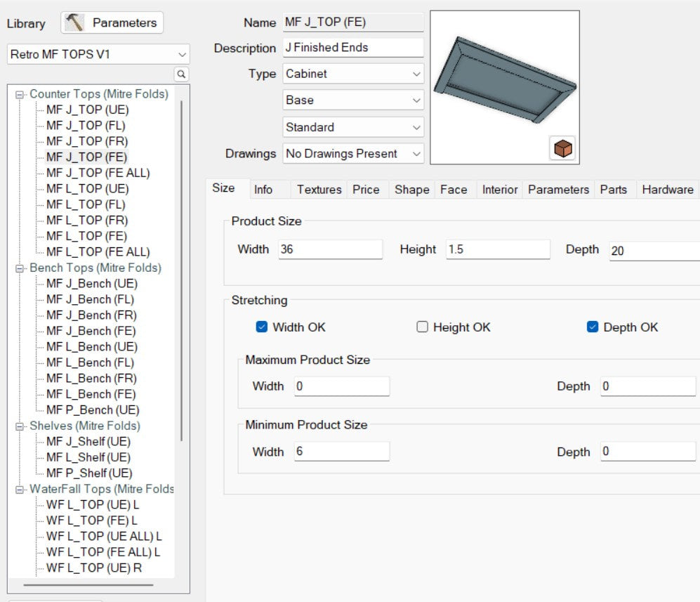Viewport: 700px width, 602px height.
Task: Open the Hardware tab
Action: pos(667,190)
